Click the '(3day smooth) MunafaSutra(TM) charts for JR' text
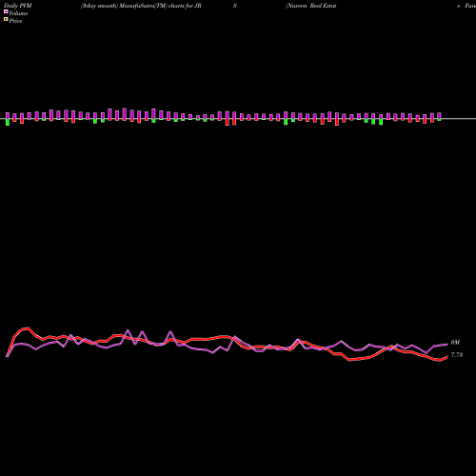Viewport: 476px width, 476px height. tap(141, 6)
